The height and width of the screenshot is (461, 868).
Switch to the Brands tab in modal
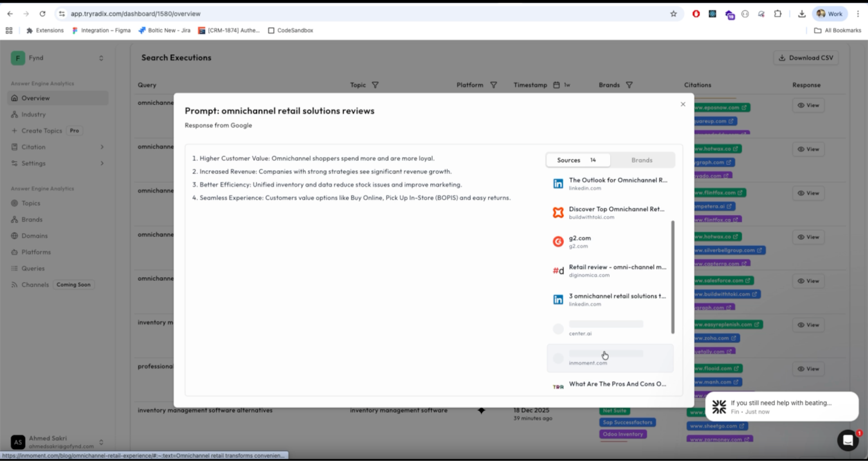[642, 160]
